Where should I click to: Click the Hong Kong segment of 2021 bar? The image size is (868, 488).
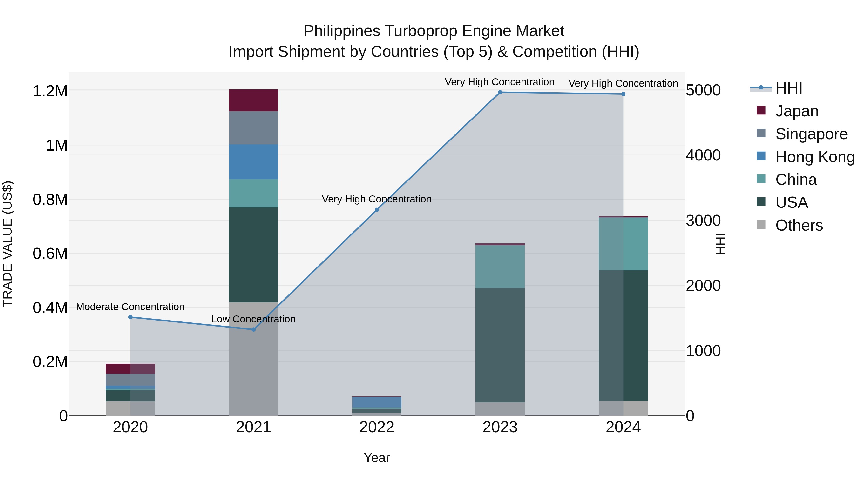click(x=254, y=162)
